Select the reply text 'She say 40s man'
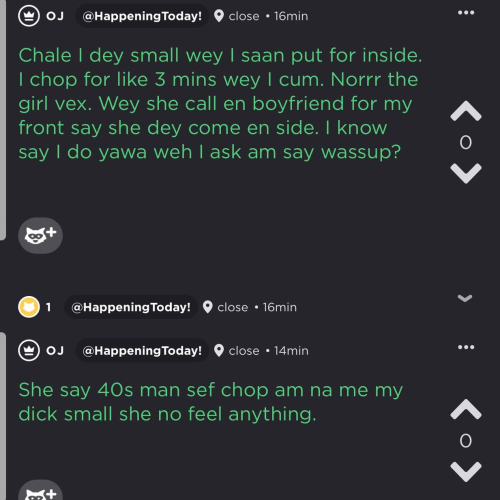Viewport: 500px width, 500px height. [211, 402]
